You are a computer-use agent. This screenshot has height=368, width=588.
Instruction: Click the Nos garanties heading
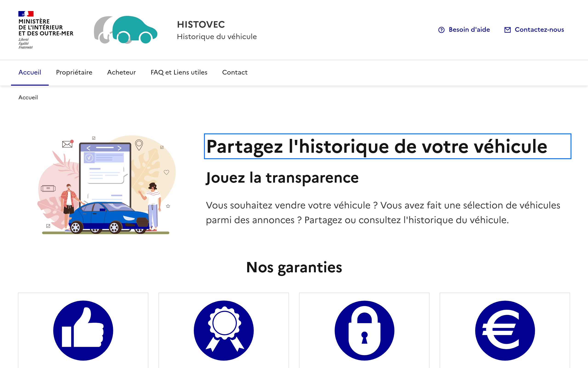click(294, 267)
